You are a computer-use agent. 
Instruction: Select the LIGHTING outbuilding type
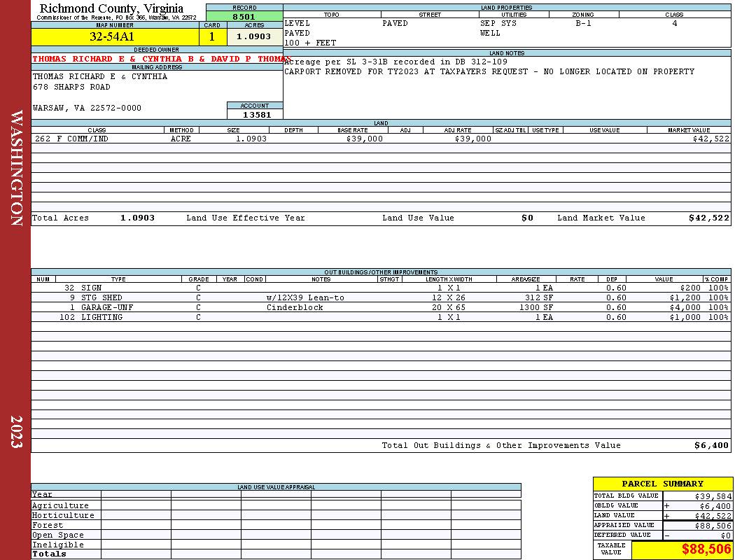click(x=101, y=317)
